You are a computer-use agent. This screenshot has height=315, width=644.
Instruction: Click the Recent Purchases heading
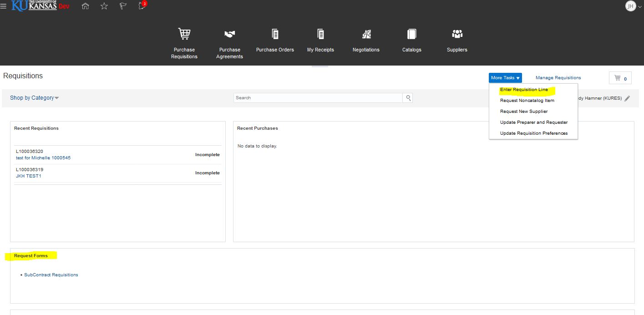(258, 128)
